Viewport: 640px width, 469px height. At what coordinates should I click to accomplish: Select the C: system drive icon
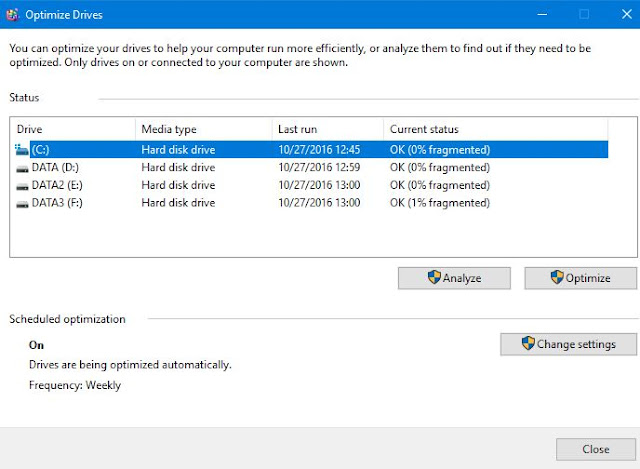click(x=22, y=150)
